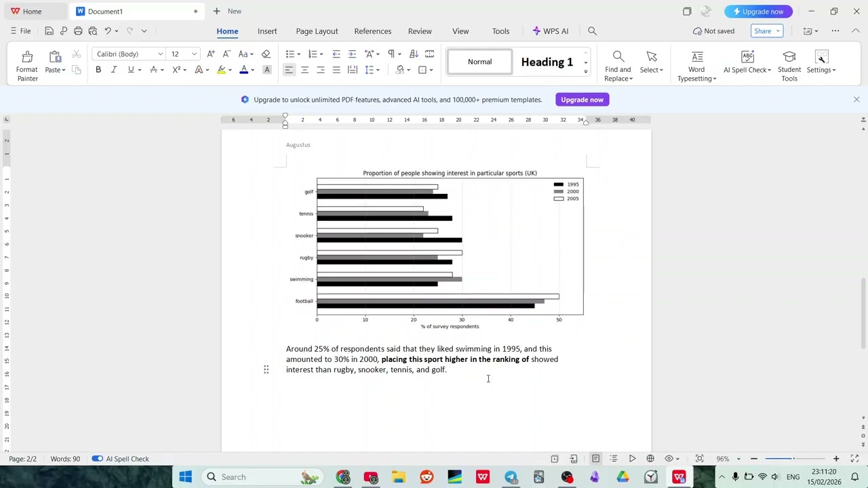Click the strikethrough text icon

154,70
